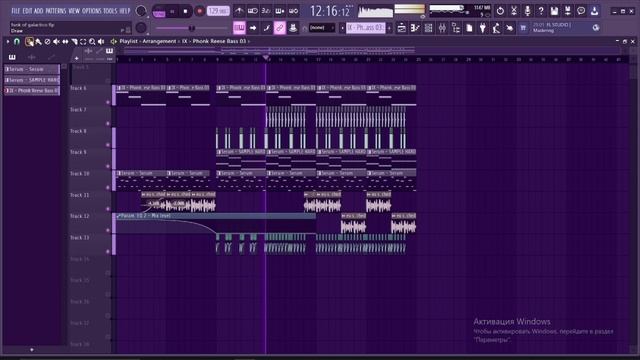Open the Browser view button
The width and height of the screenshot is (640, 360).
pos(456,28)
